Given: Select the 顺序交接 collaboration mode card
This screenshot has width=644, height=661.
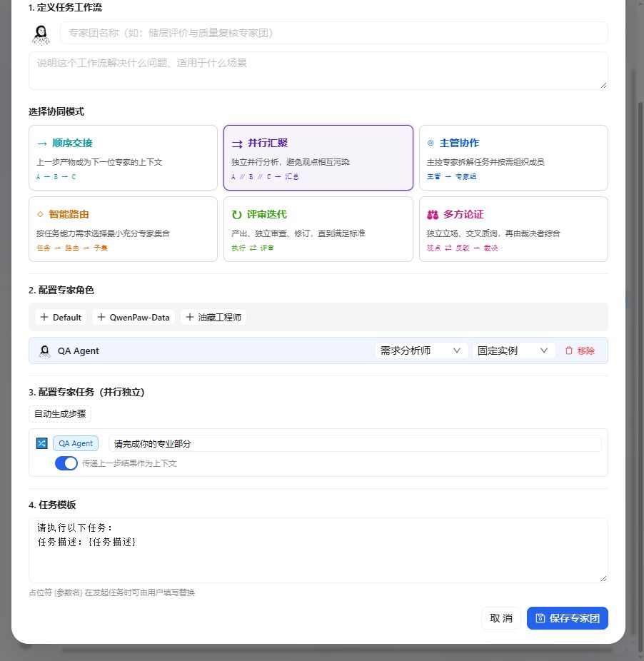Looking at the screenshot, I should (123, 158).
